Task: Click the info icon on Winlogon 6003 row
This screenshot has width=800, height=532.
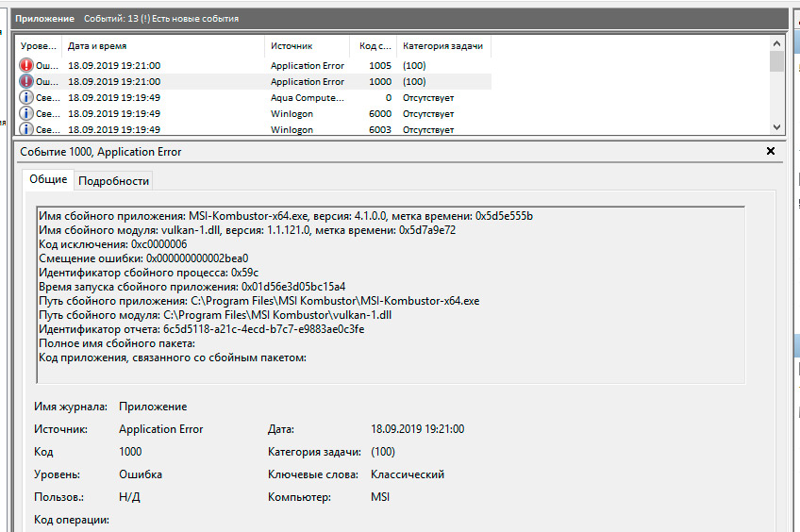Action: (26, 129)
